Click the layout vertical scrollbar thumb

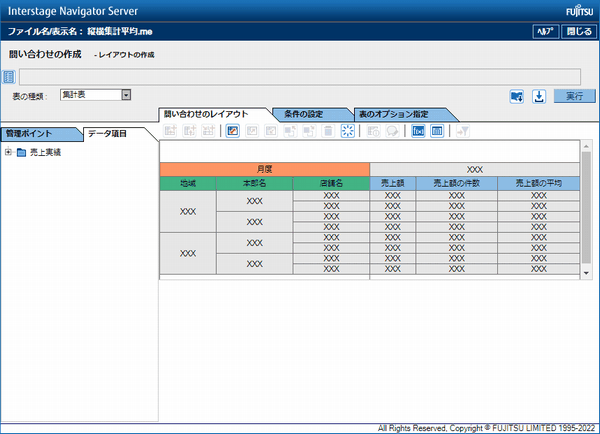click(x=586, y=207)
